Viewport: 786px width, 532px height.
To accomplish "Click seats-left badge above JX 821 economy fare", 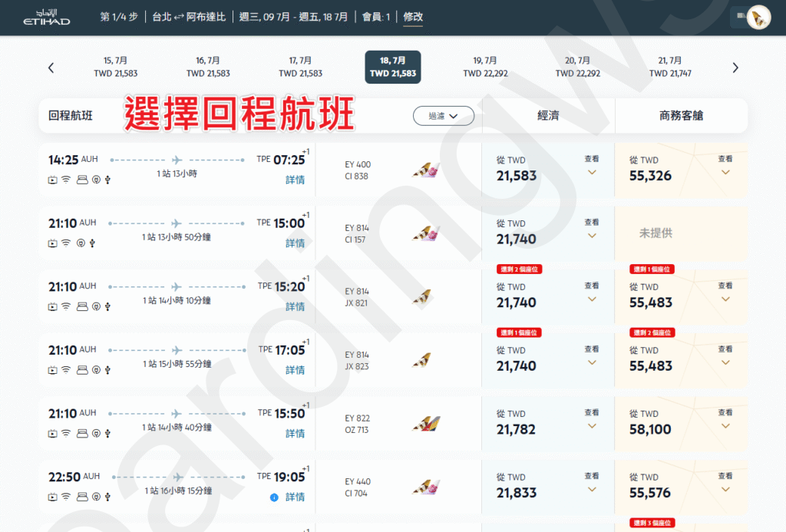I will coord(520,269).
